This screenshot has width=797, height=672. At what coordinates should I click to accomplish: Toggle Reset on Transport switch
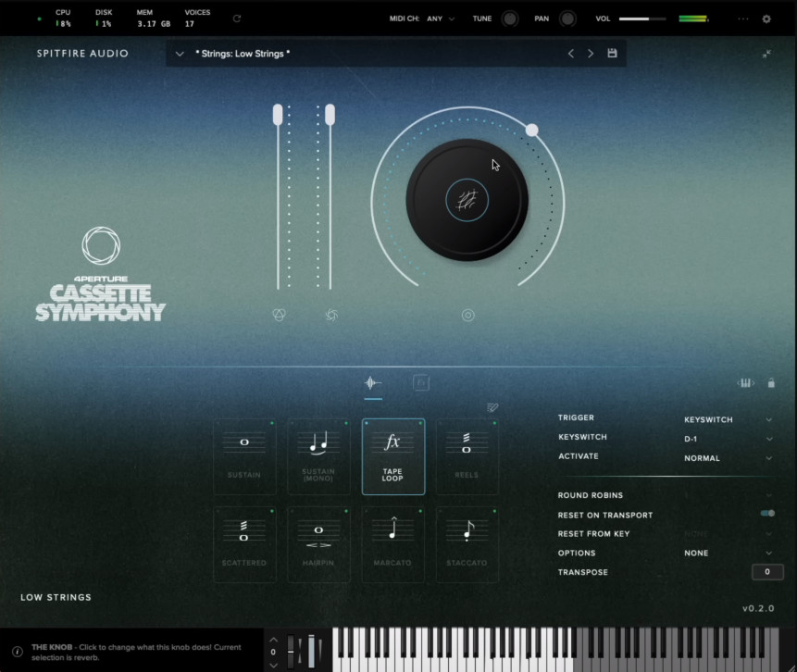(x=767, y=514)
